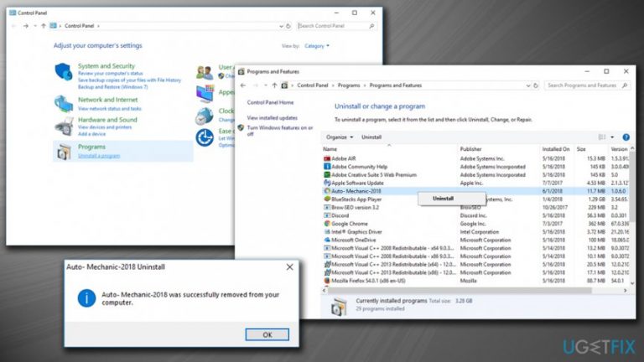Open the System and Security heading link
Image resolution: width=644 pixels, height=362 pixels.
[106, 65]
